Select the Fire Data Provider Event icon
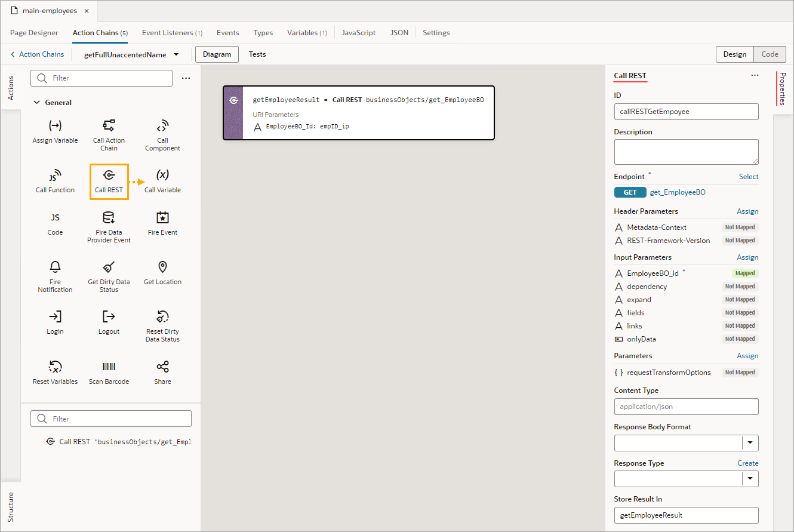This screenshot has height=532, width=794. (109, 217)
